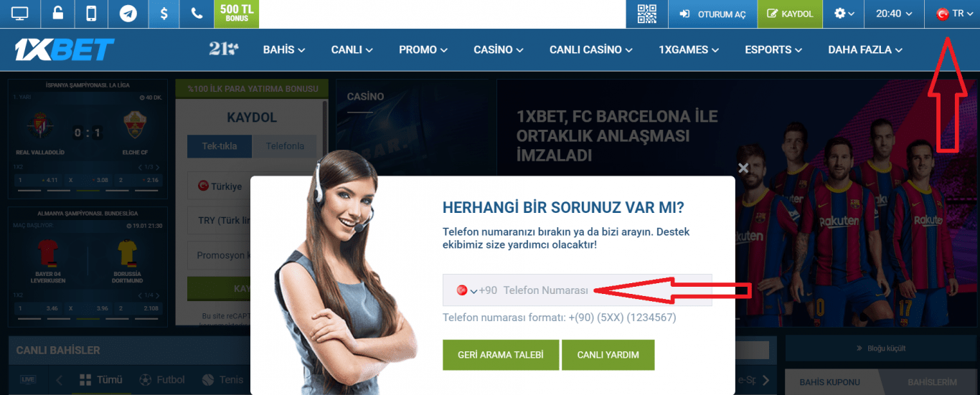Select the Tenis sports filter
Viewport: 980px width, 395px height.
tap(223, 379)
